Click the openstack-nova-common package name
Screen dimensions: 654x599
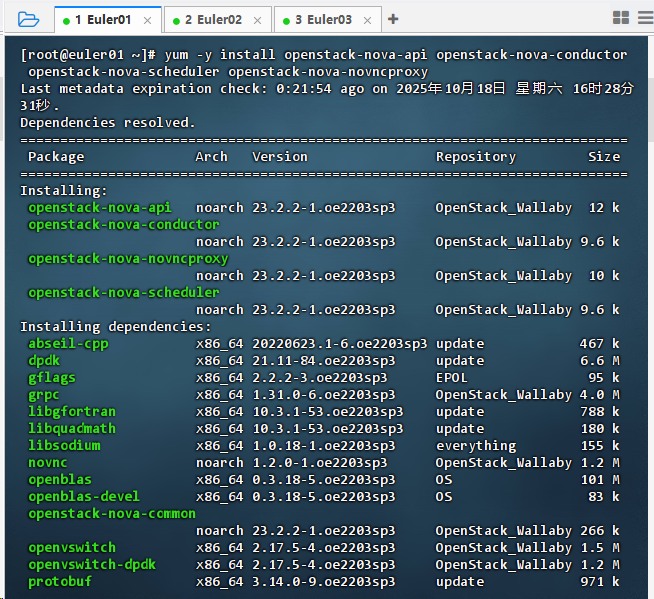pyautogui.click(x=112, y=514)
